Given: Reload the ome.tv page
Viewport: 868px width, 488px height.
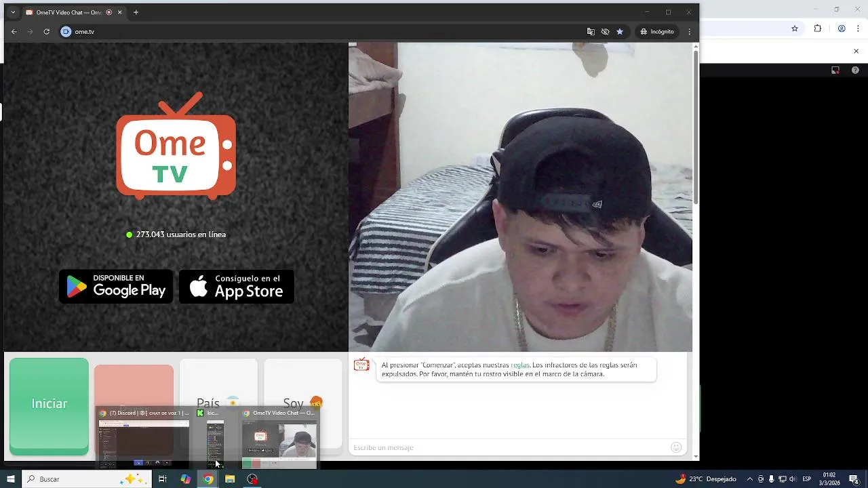Looking at the screenshot, I should click(46, 31).
